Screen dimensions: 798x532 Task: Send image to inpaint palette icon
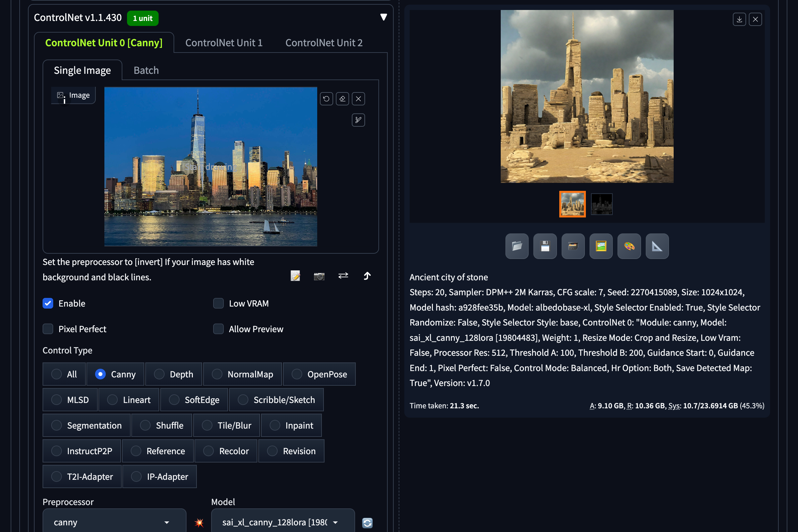coord(629,246)
